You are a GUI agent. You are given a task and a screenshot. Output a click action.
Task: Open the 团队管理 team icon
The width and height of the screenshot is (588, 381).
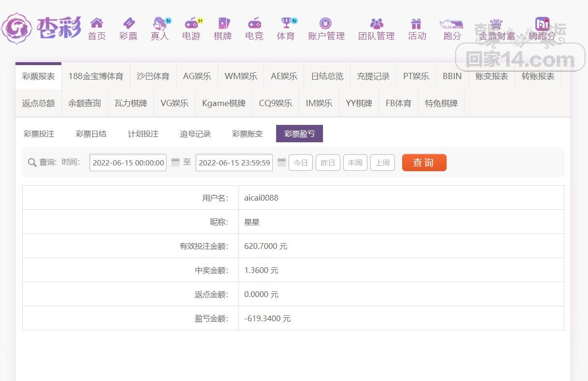(376, 24)
